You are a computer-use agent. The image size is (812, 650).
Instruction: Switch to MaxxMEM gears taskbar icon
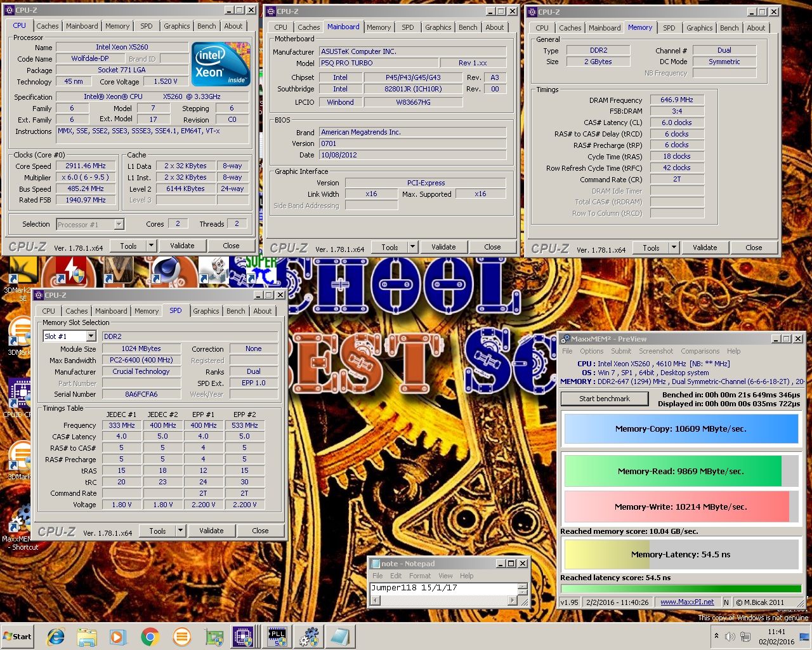[x=309, y=636]
